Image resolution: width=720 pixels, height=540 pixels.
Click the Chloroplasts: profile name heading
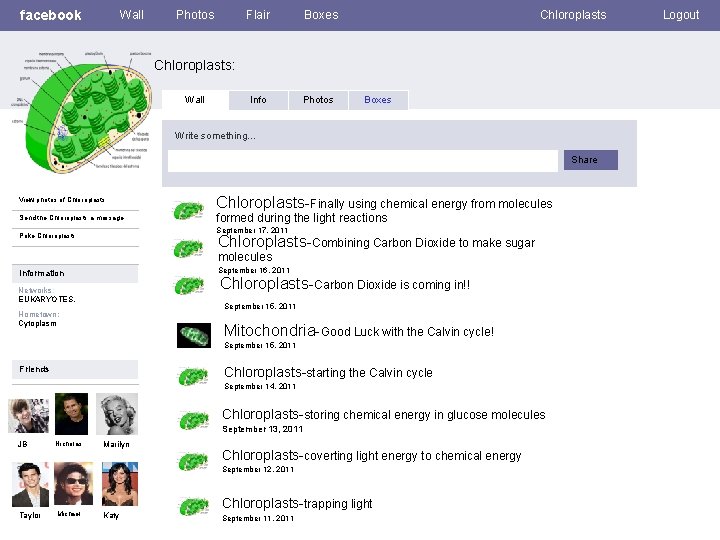(194, 66)
